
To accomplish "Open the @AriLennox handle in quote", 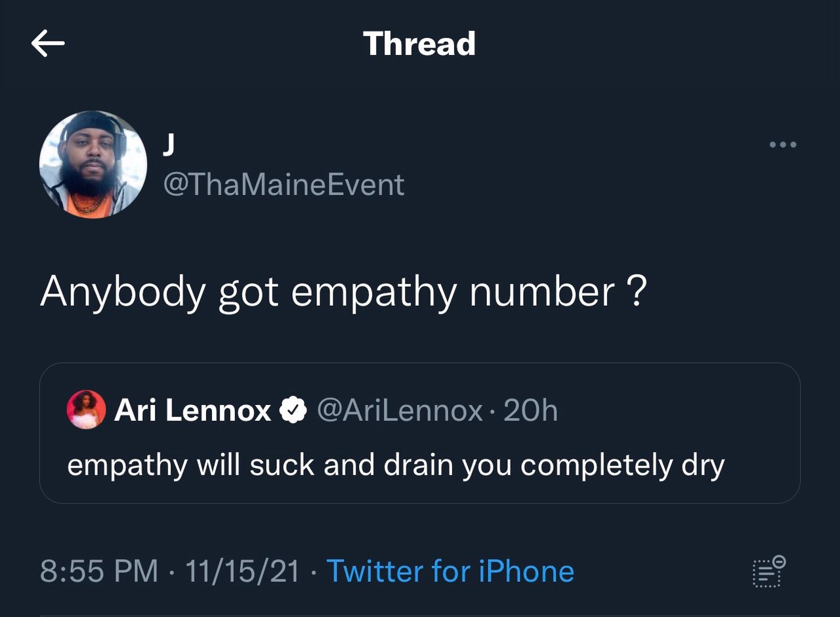I will click(x=400, y=411).
